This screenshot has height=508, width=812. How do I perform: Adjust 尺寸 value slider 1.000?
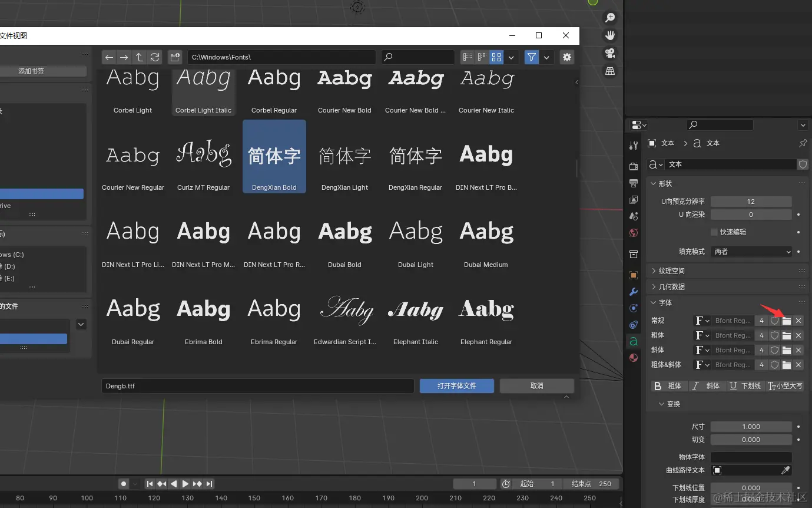click(x=751, y=427)
